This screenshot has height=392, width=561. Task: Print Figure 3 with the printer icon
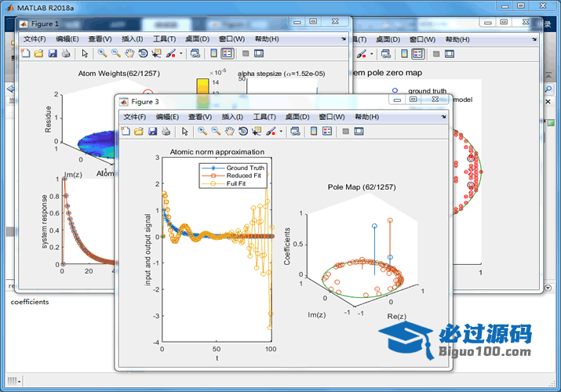pos(166,132)
